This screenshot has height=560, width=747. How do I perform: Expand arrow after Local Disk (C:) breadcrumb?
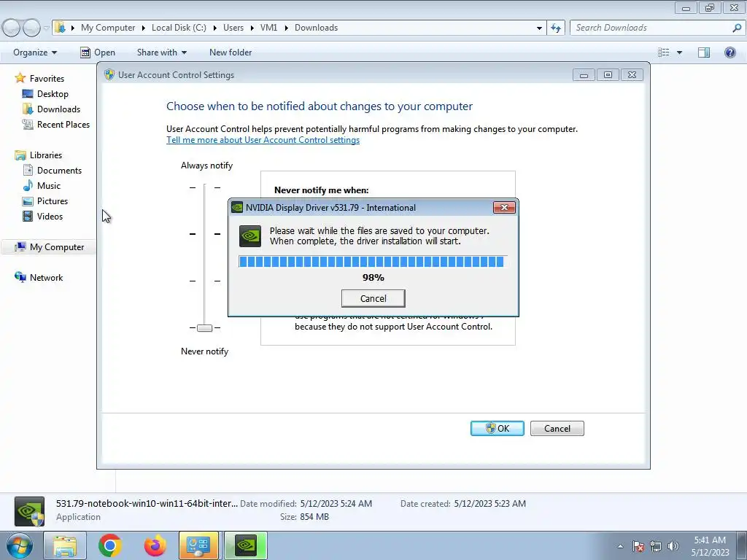coord(214,28)
